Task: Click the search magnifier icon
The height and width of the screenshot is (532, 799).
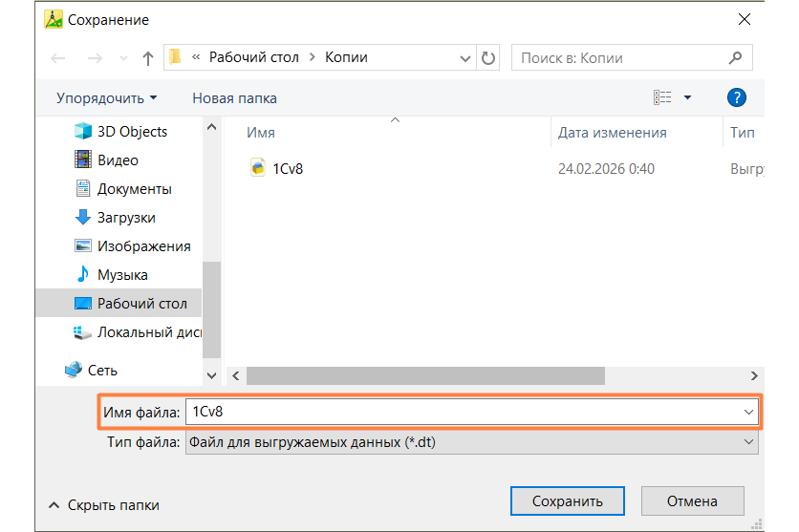Action: [x=735, y=58]
